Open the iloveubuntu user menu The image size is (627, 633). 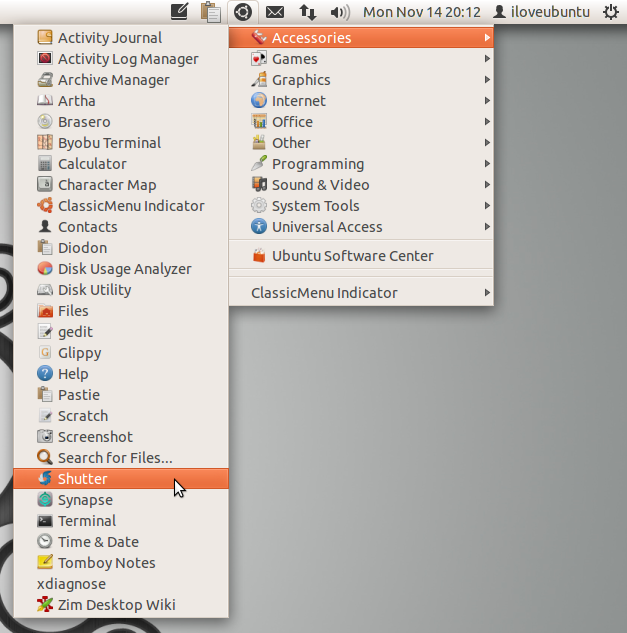coord(541,12)
